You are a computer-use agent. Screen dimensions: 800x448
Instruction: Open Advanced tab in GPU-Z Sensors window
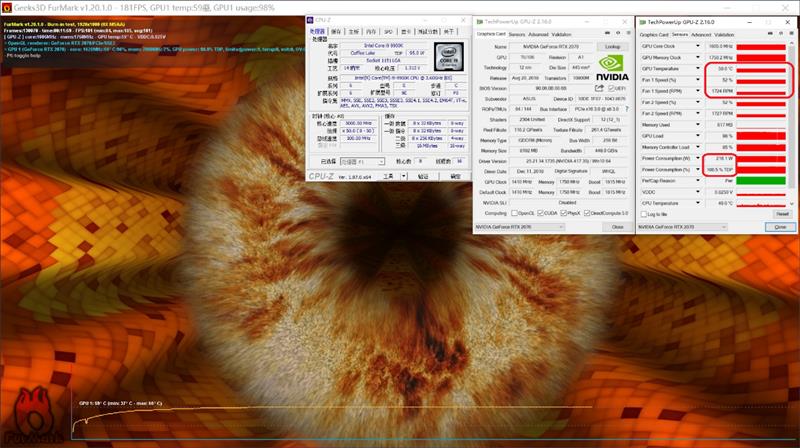(701, 35)
